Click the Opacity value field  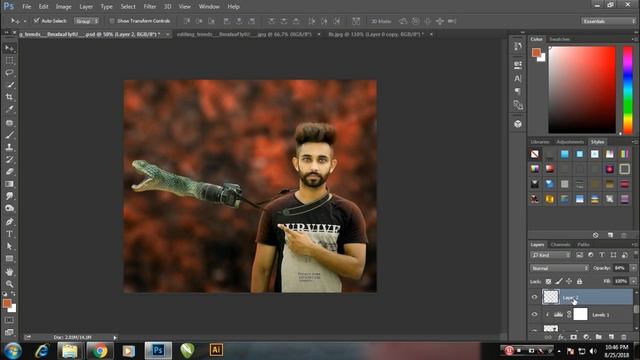click(x=620, y=268)
